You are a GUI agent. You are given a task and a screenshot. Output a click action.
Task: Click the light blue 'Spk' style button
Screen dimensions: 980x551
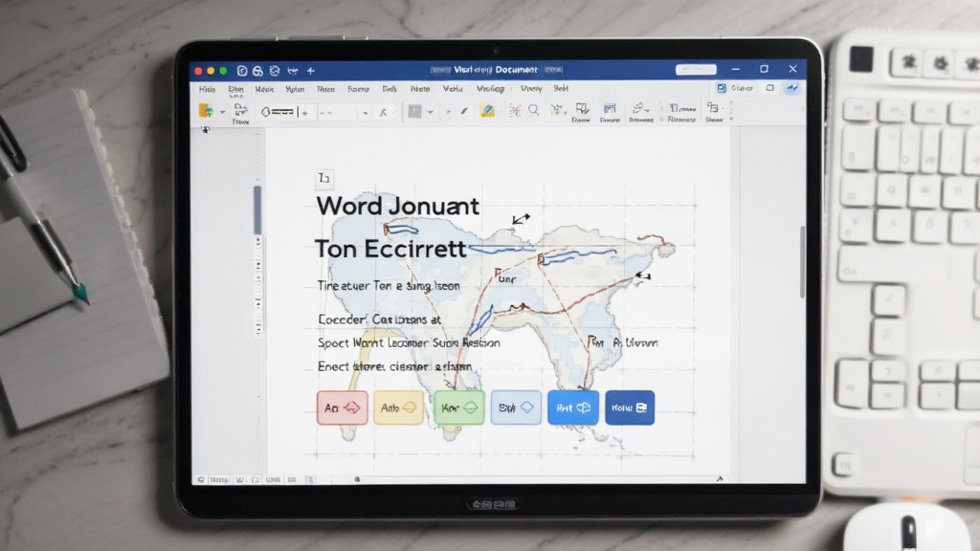pyautogui.click(x=516, y=408)
